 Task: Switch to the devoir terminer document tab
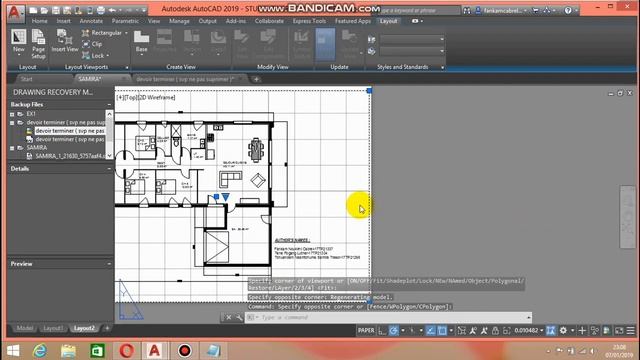click(185, 79)
